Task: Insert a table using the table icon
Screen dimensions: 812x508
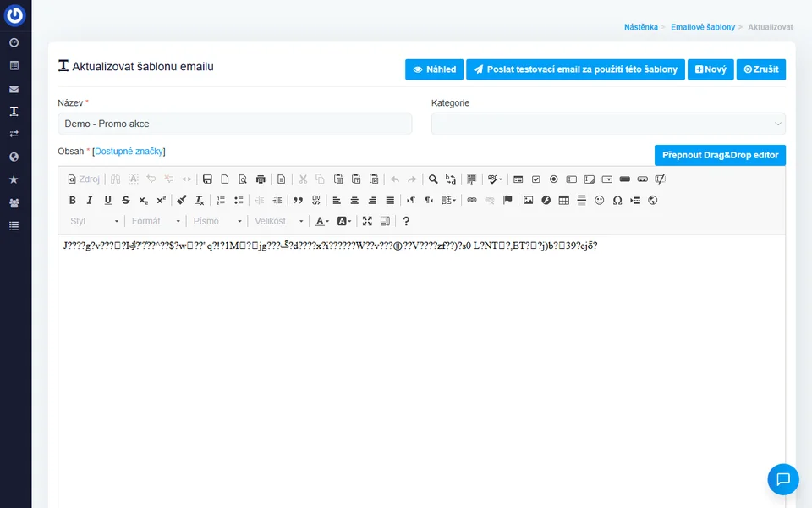Action: click(564, 201)
